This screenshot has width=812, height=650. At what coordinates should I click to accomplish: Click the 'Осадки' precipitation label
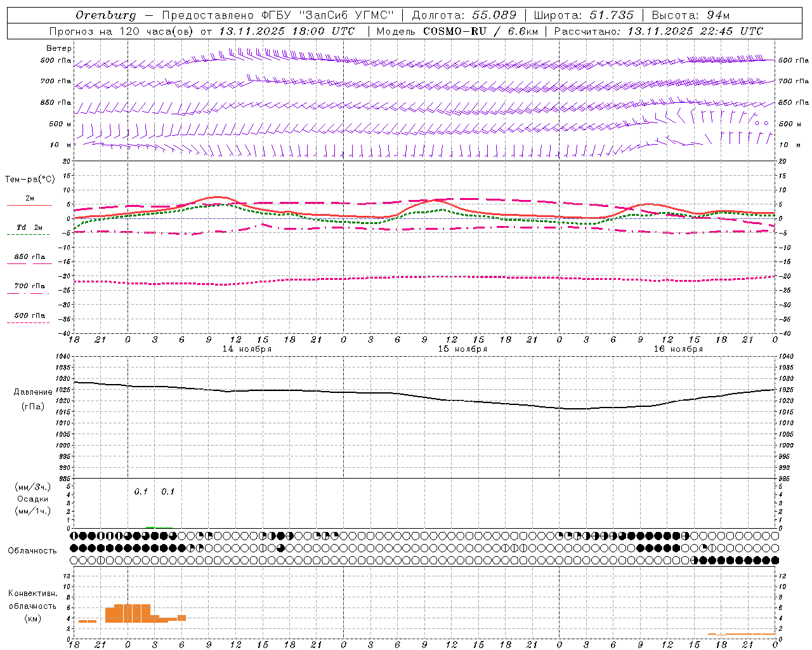[33, 499]
